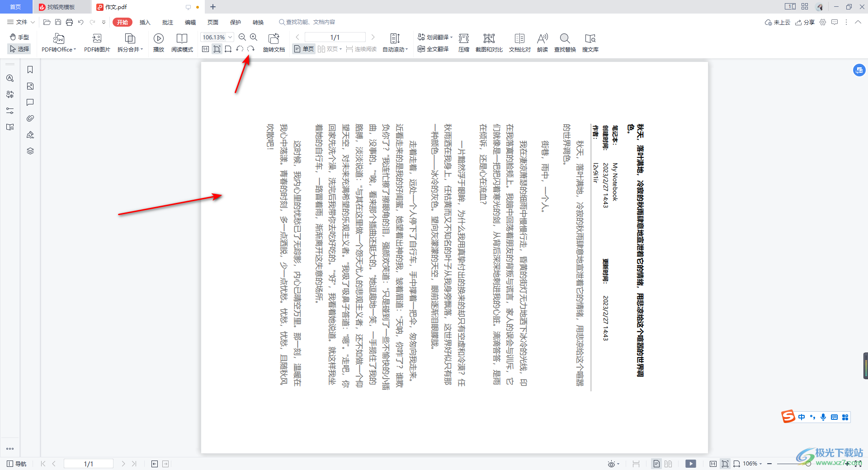
Task: Open the 文件 menu dropdown
Action: coord(21,22)
